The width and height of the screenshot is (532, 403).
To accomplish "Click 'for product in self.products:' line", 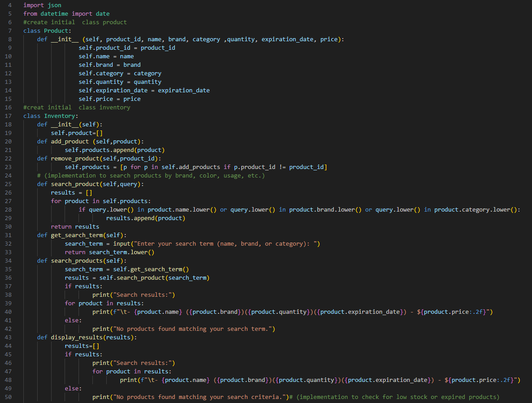I will (x=101, y=201).
